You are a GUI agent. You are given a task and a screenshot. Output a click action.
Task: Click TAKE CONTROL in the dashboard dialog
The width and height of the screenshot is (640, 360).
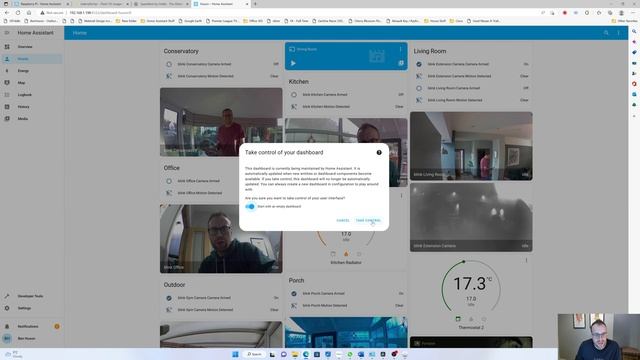coord(368,220)
